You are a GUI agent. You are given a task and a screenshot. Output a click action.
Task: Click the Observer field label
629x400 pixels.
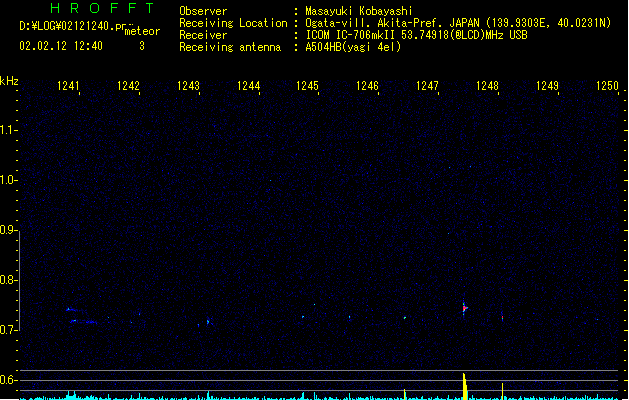coord(203,11)
